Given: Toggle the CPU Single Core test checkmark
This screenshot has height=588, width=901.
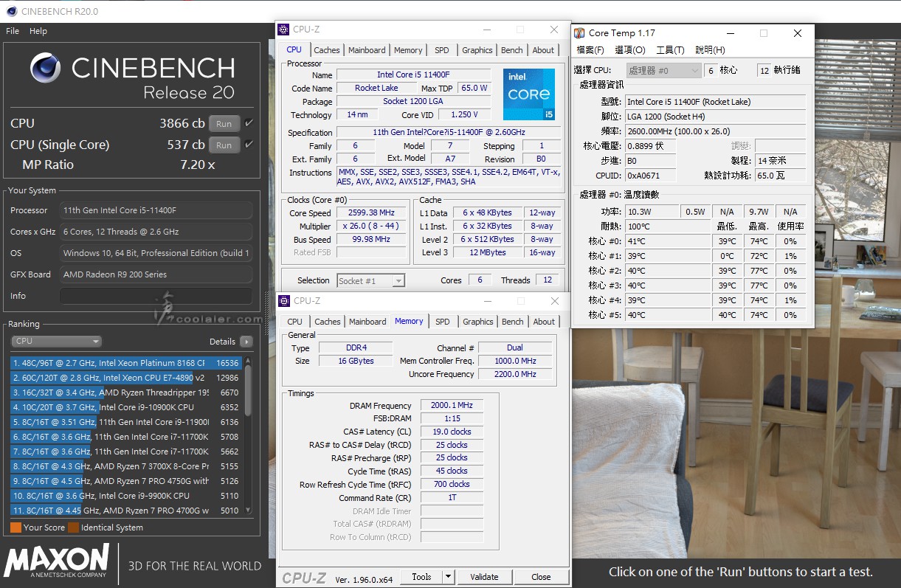Looking at the screenshot, I should pyautogui.click(x=249, y=145).
